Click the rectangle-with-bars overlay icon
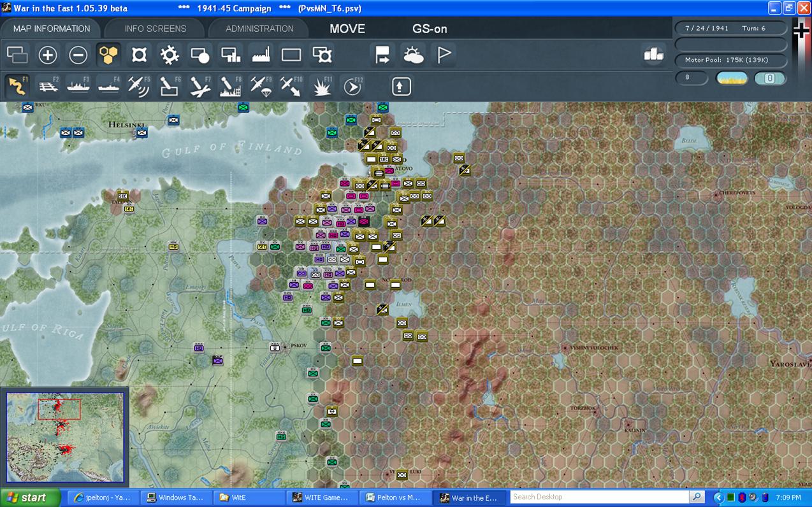This screenshot has height=507, width=812. pos(231,55)
